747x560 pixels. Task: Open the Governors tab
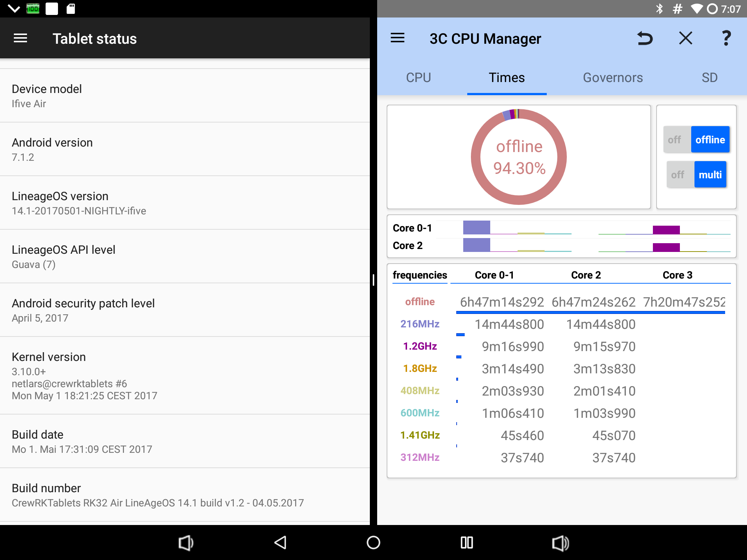coord(613,78)
